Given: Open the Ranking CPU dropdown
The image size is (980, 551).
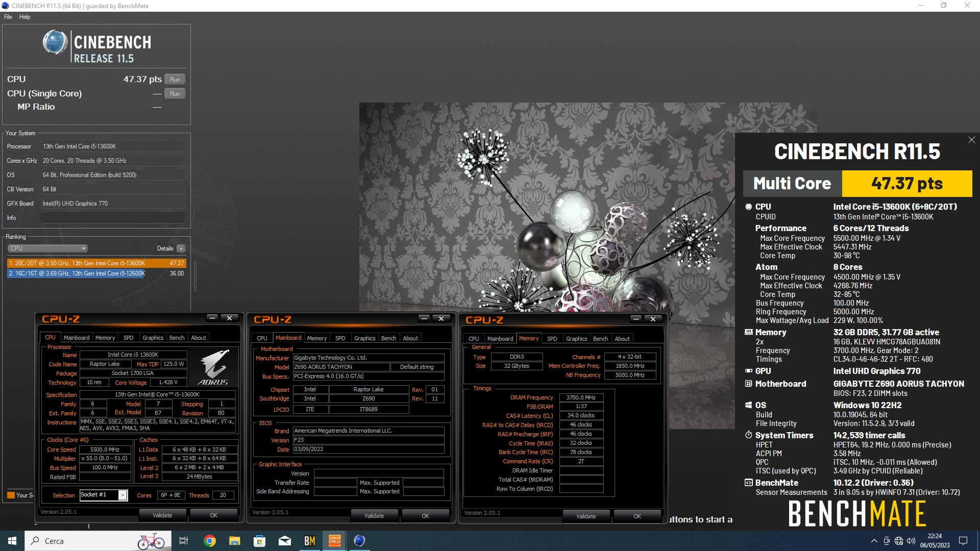Looking at the screenshot, I should [x=47, y=248].
